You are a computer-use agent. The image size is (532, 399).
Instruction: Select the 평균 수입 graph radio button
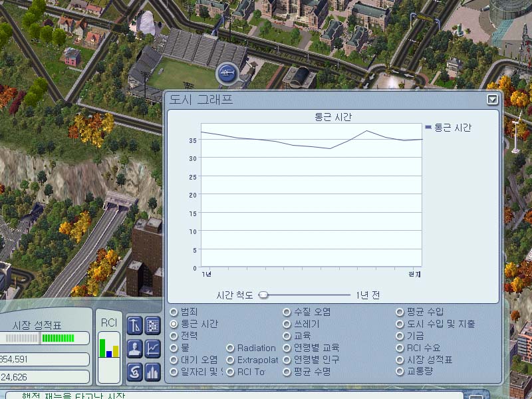400,312
